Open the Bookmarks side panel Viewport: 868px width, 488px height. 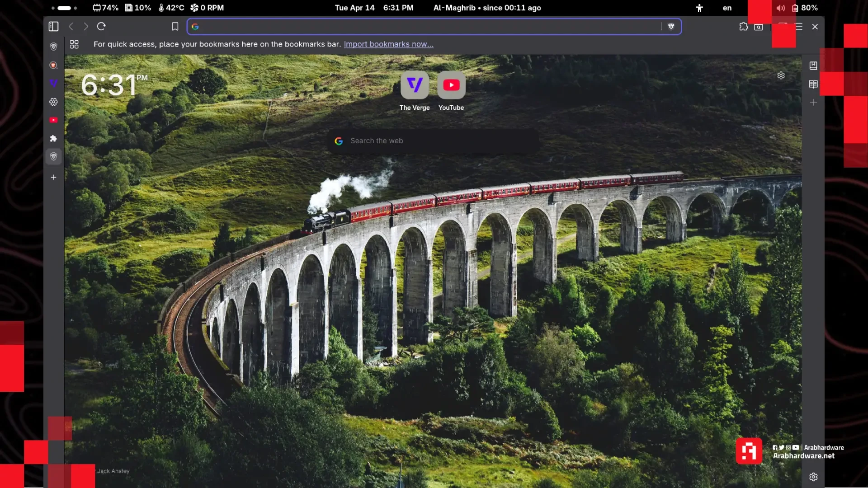[813, 66]
